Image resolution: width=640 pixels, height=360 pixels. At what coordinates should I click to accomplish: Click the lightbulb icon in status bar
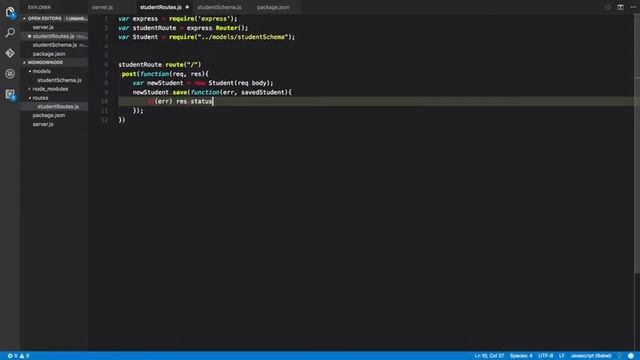coord(619,356)
